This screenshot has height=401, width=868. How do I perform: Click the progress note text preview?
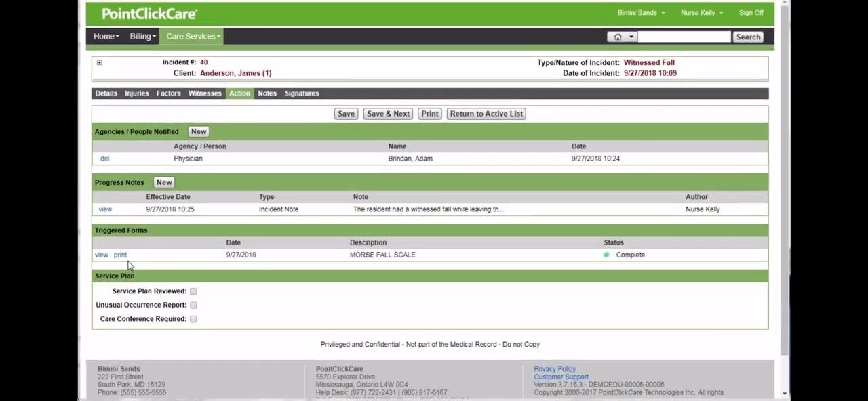tap(428, 209)
